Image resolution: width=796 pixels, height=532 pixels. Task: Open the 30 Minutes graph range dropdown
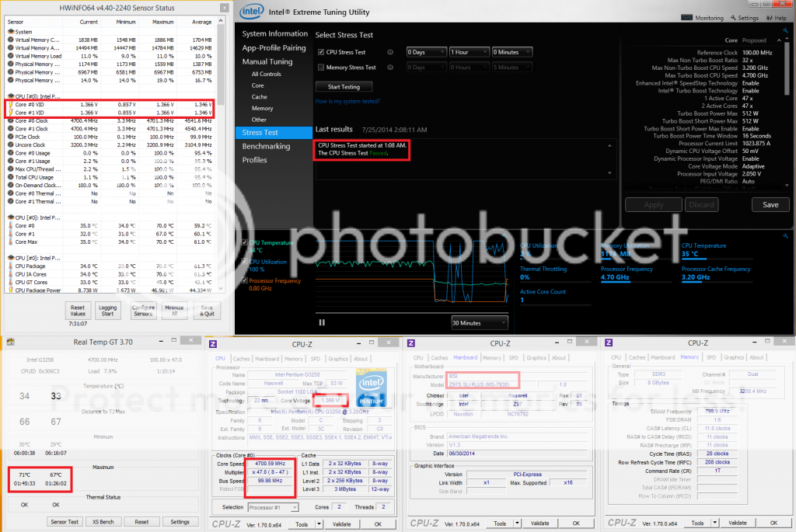click(x=480, y=322)
